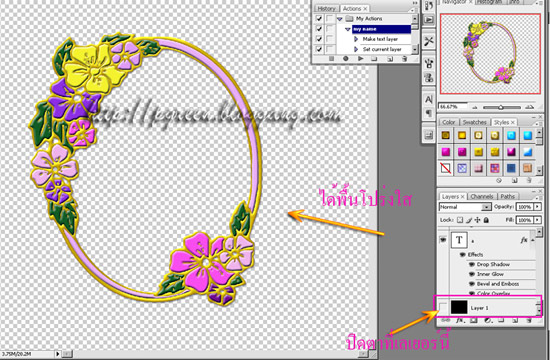
Task: Switch to the Swatches tab
Action: [475, 122]
